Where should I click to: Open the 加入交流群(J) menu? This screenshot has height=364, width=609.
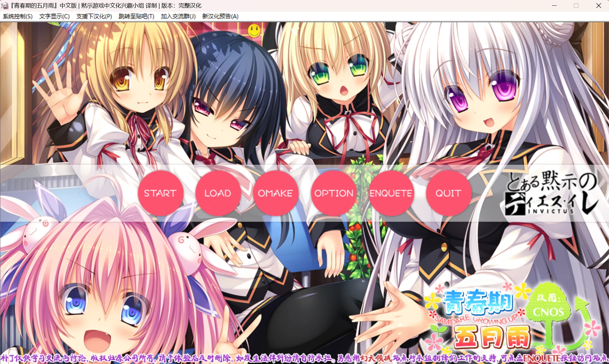point(178,16)
